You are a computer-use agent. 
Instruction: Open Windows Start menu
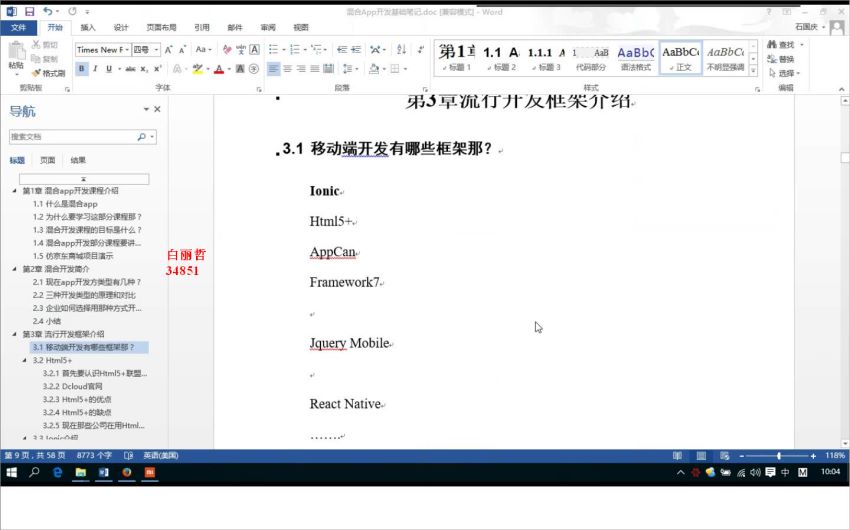(x=11, y=473)
